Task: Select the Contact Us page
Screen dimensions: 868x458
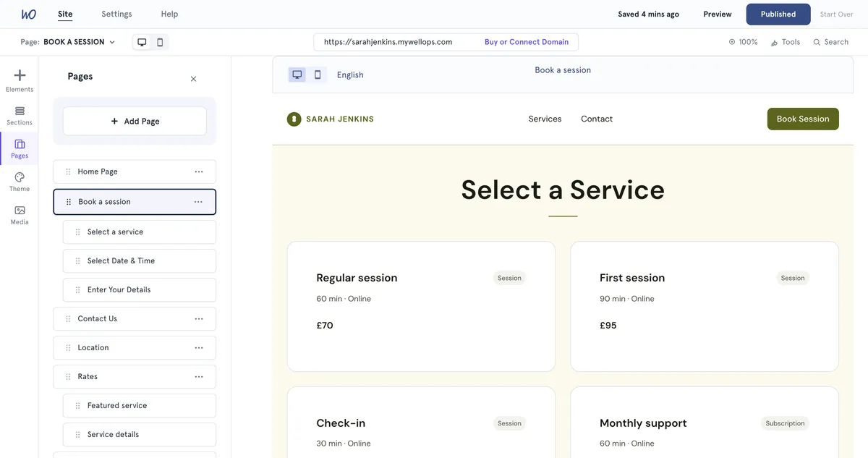Action: (135, 318)
